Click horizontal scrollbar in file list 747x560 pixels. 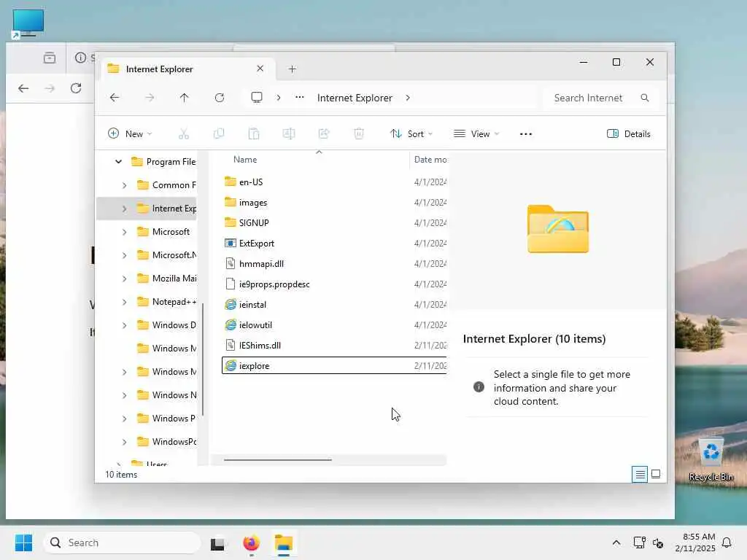click(278, 460)
